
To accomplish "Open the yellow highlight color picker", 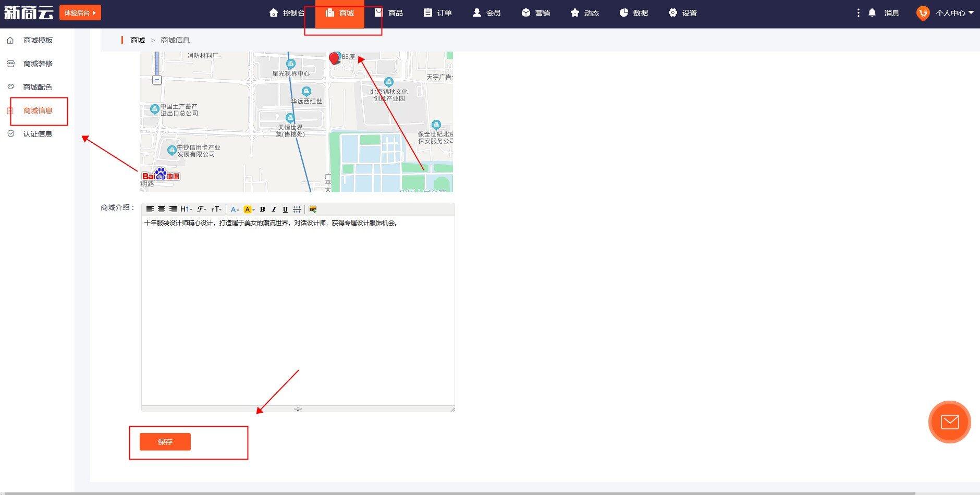I will [x=249, y=209].
